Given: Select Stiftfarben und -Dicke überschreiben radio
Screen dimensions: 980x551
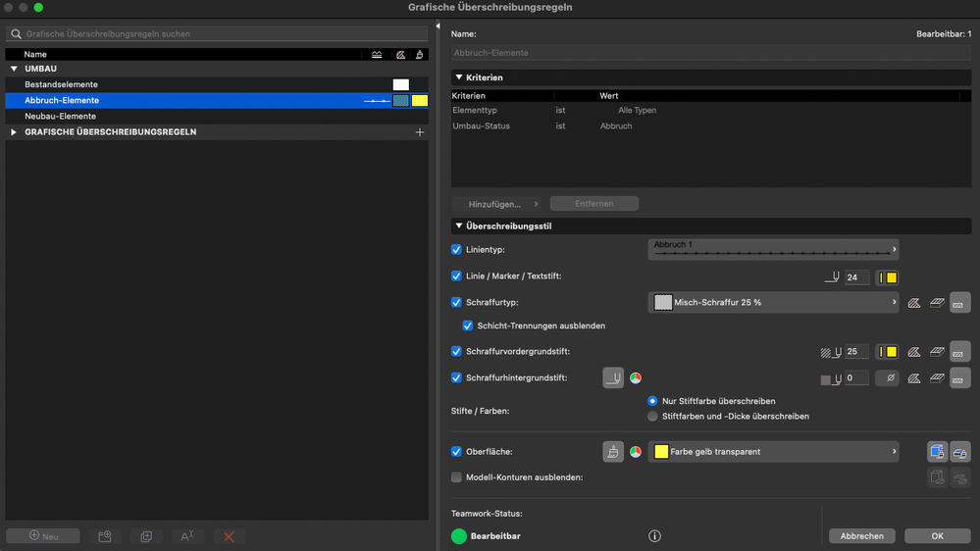Looking at the screenshot, I should pos(652,416).
